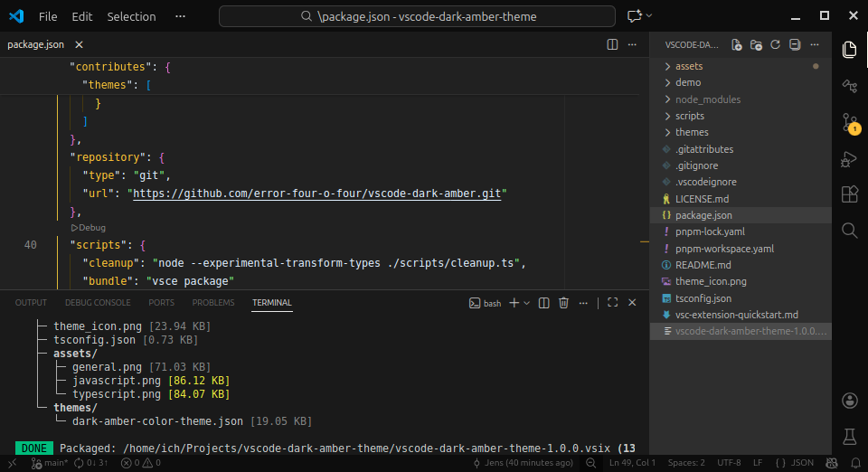Image resolution: width=868 pixels, height=472 pixels.
Task: Expand the node_modules folder
Action: click(741, 99)
